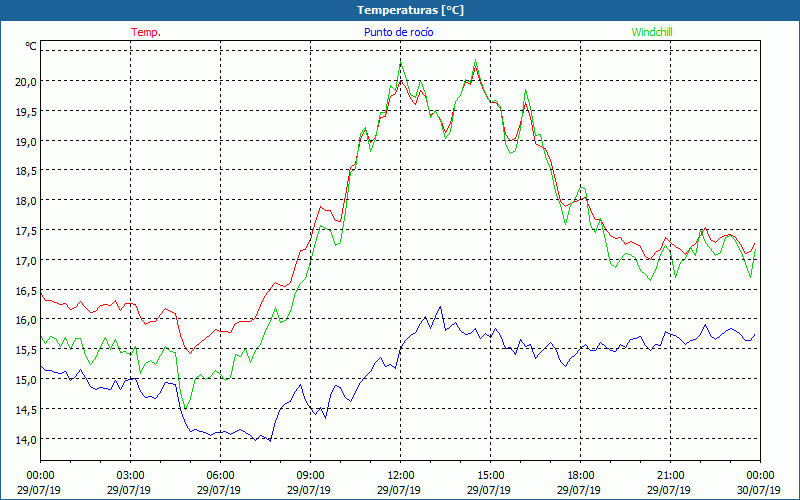Screen dimensions: 800x500
Task: Click the 03:00 time axis label
Action: [x=130, y=476]
